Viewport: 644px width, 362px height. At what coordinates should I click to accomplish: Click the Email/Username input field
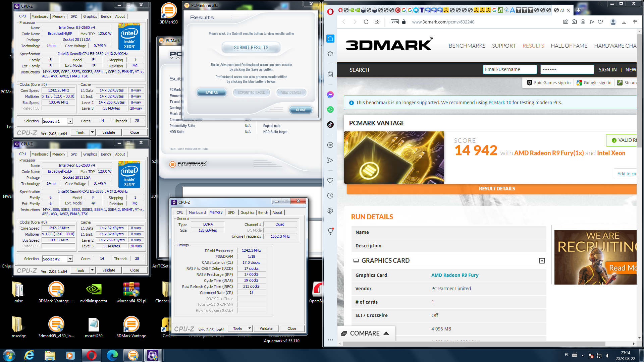pos(510,69)
